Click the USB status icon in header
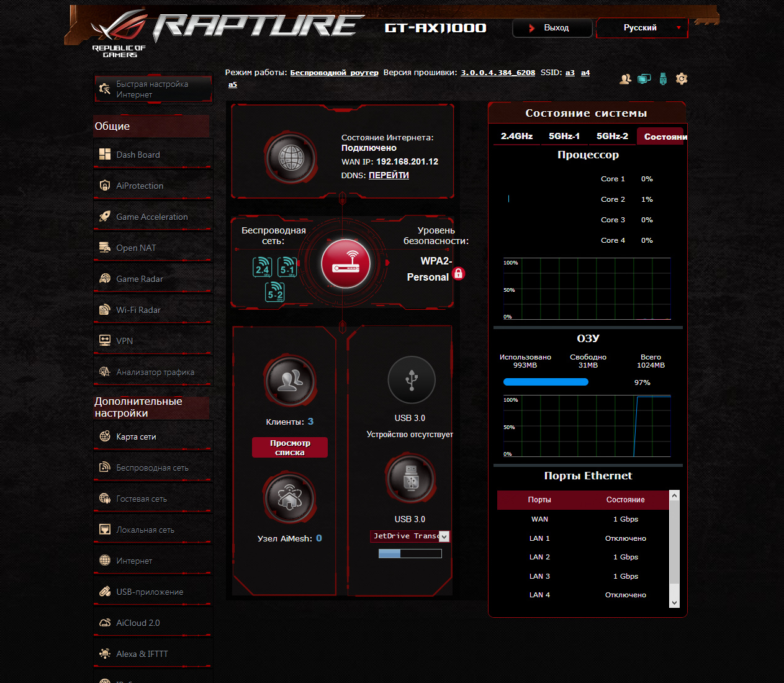 tap(663, 79)
